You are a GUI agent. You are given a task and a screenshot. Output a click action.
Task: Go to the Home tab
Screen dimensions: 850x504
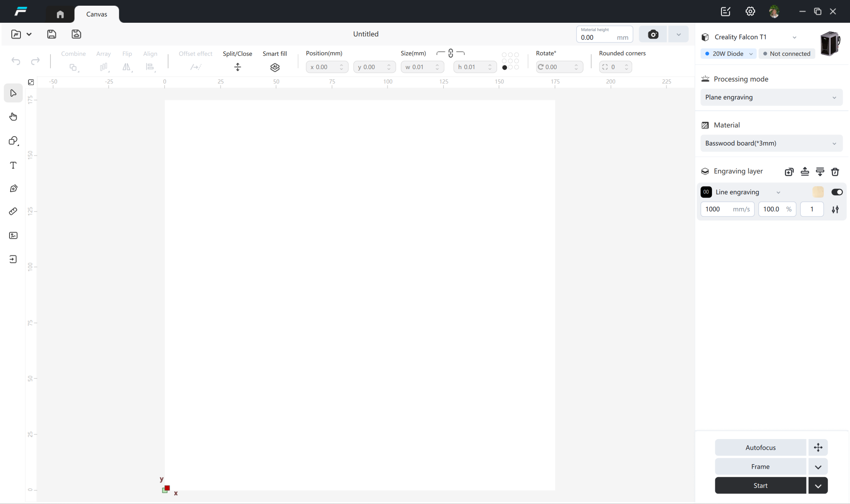60,14
